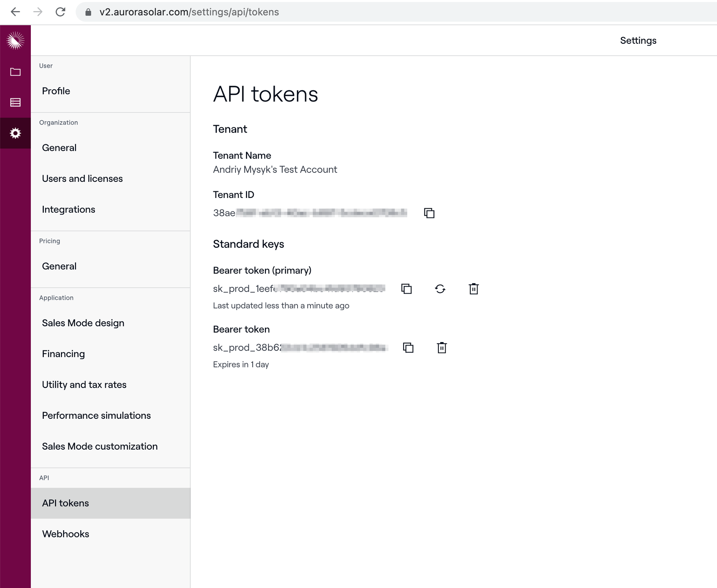Screen dimensions: 717x588
Task: Copy the Tenant ID
Action: 429,213
